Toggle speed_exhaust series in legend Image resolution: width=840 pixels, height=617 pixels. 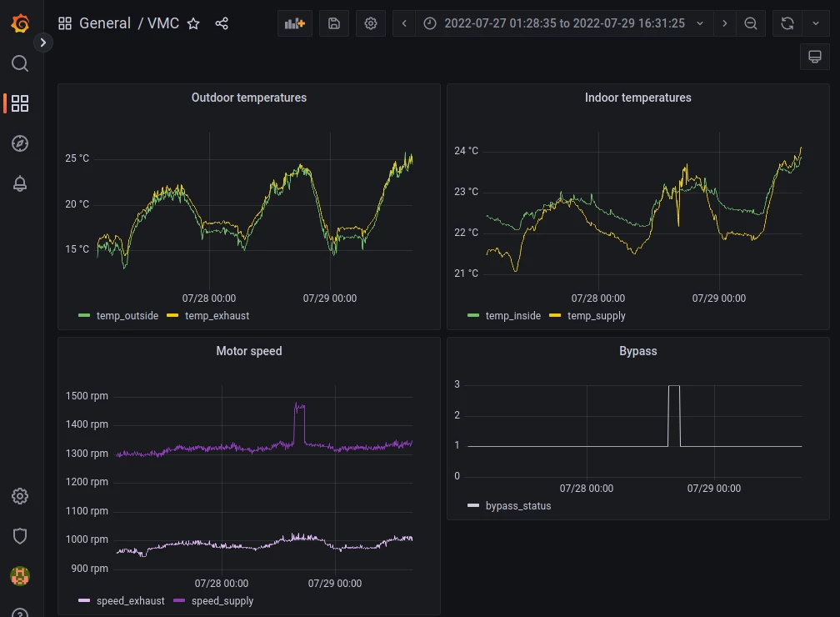pos(131,601)
